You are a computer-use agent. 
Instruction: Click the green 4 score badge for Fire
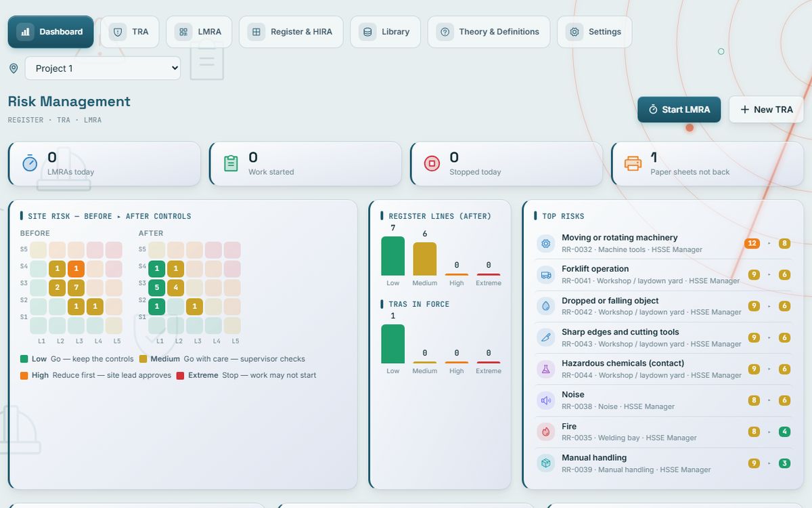[x=785, y=431]
